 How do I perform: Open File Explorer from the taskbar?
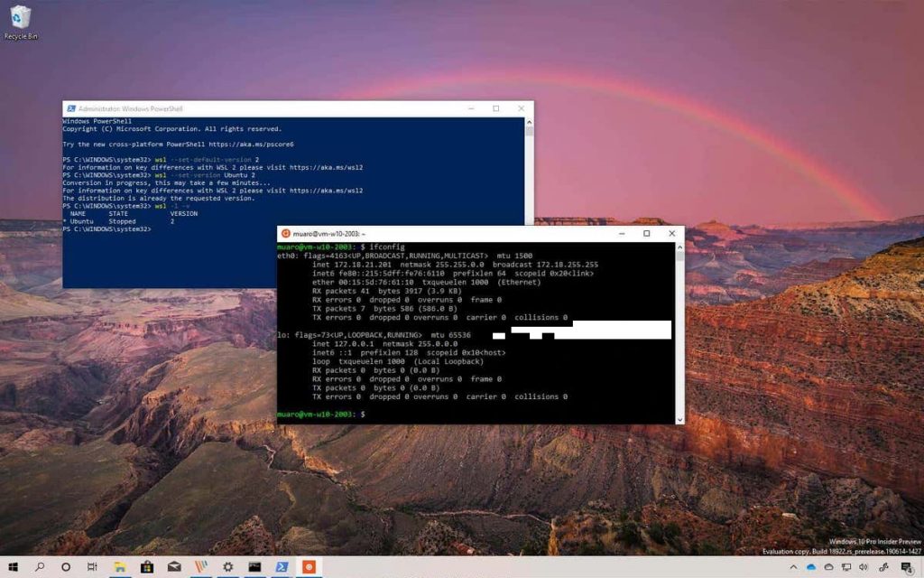tap(119, 566)
